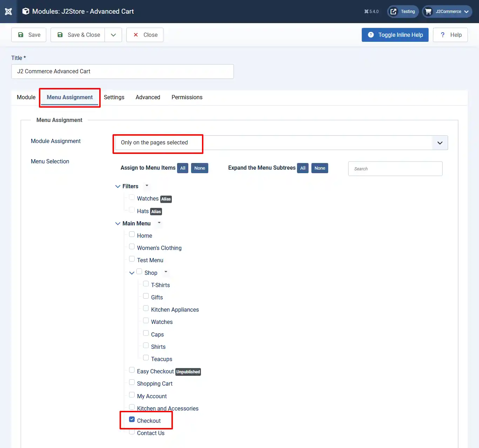The width and height of the screenshot is (479, 448).
Task: Click the Module Assignment label
Action: (x=56, y=141)
